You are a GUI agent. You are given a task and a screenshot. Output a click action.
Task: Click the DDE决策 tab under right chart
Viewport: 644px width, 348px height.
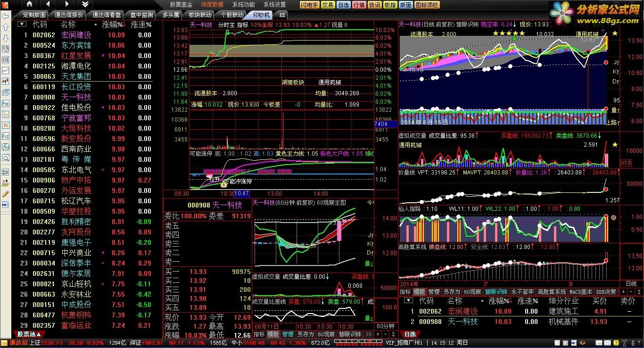[606, 292]
